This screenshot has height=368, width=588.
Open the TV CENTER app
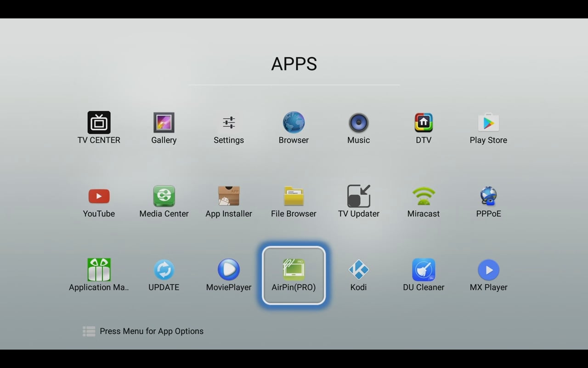[x=99, y=123]
